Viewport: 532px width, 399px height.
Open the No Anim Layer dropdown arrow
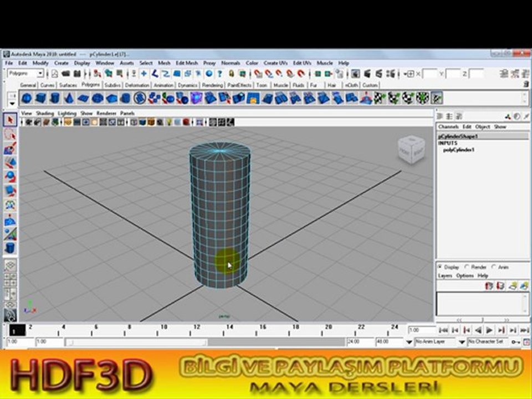tap(409, 342)
